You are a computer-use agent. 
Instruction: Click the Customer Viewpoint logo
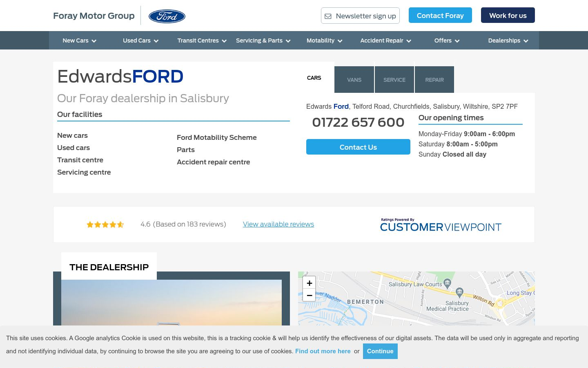pyautogui.click(x=441, y=225)
